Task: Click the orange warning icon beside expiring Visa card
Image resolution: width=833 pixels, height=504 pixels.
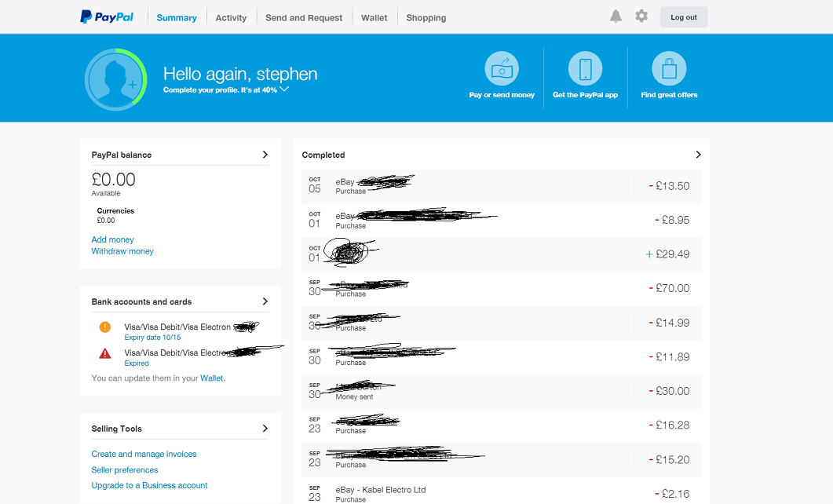Action: 105,327
